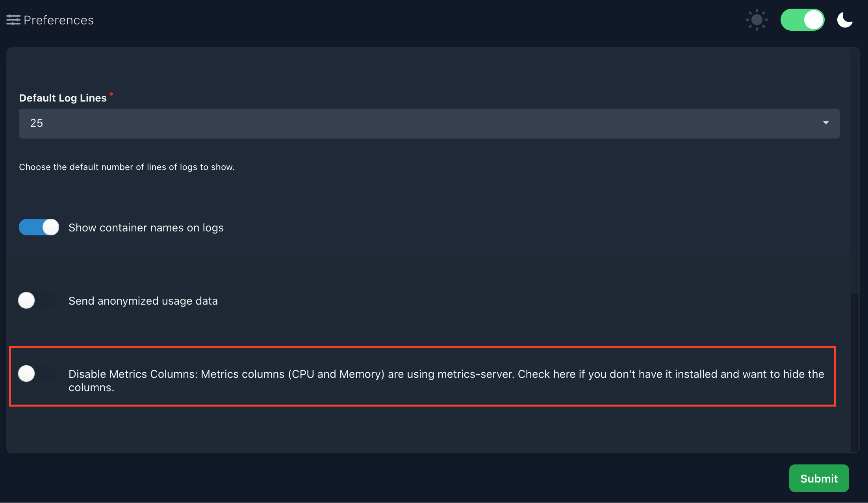This screenshot has width=868, height=503.
Task: Toggle dark mode switch in header
Action: (800, 20)
